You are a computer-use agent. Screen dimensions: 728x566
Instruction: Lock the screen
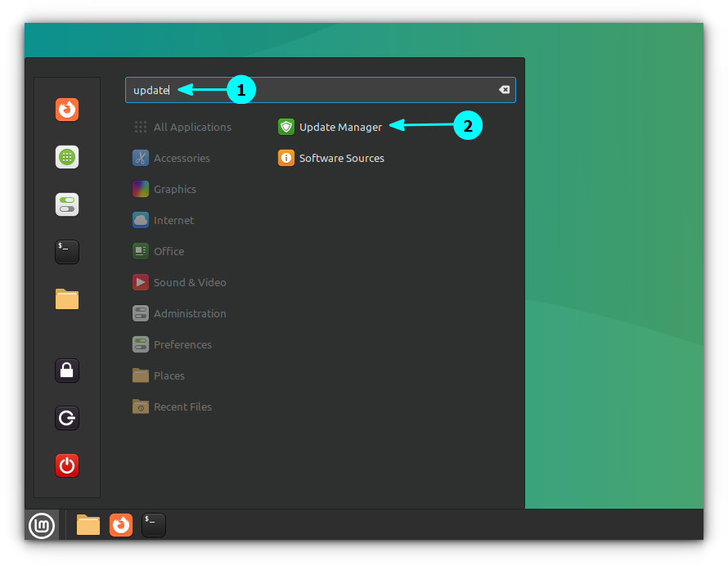(x=66, y=371)
